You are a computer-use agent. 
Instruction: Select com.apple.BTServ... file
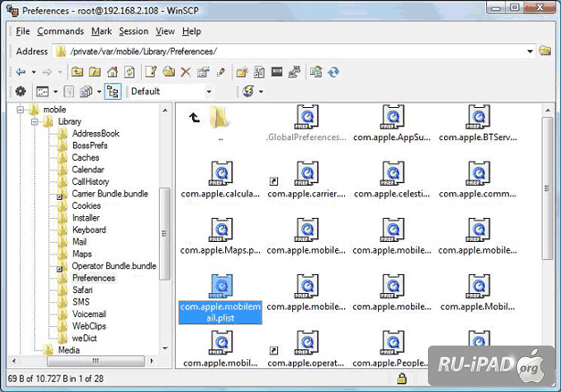pyautogui.click(x=478, y=122)
